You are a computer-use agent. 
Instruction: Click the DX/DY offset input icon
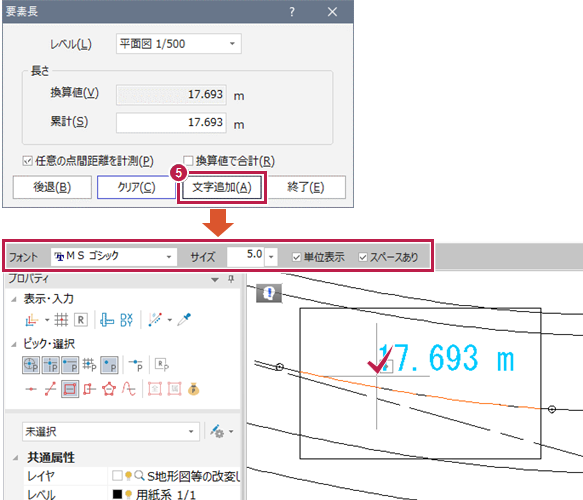pyautogui.click(x=126, y=319)
